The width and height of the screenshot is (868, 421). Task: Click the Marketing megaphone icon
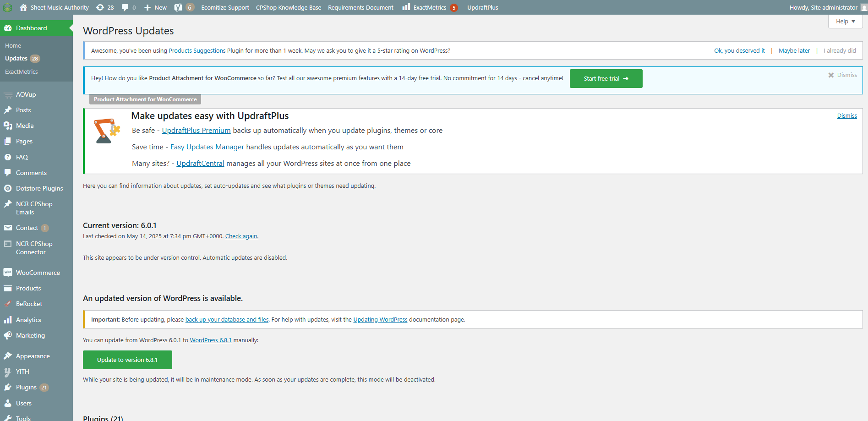[8, 335]
